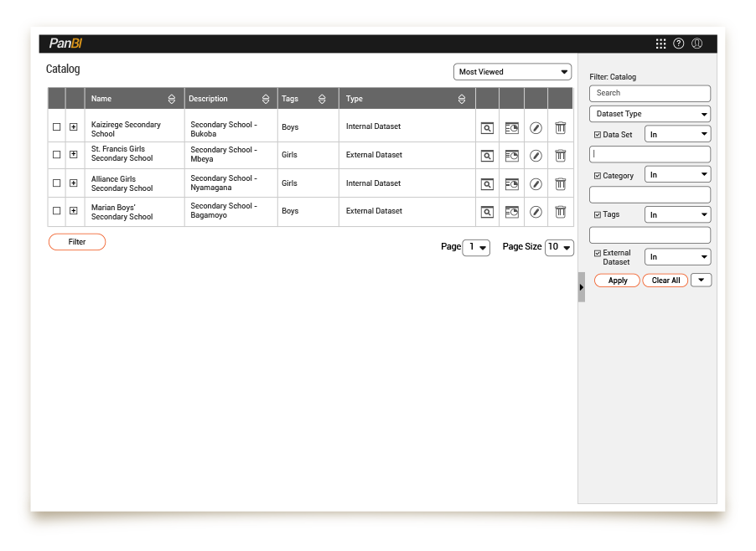The width and height of the screenshot is (756, 551).
Task: Toggle the Data Set filter checkbox
Action: 598,135
